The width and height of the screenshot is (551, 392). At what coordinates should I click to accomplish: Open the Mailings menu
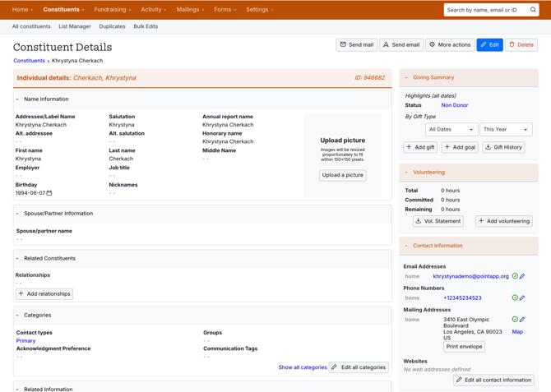(190, 10)
